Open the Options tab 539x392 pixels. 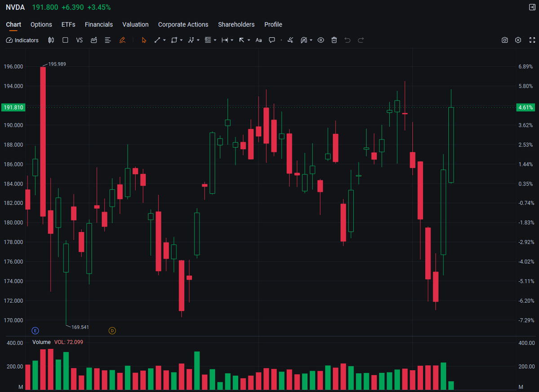[x=41, y=25]
